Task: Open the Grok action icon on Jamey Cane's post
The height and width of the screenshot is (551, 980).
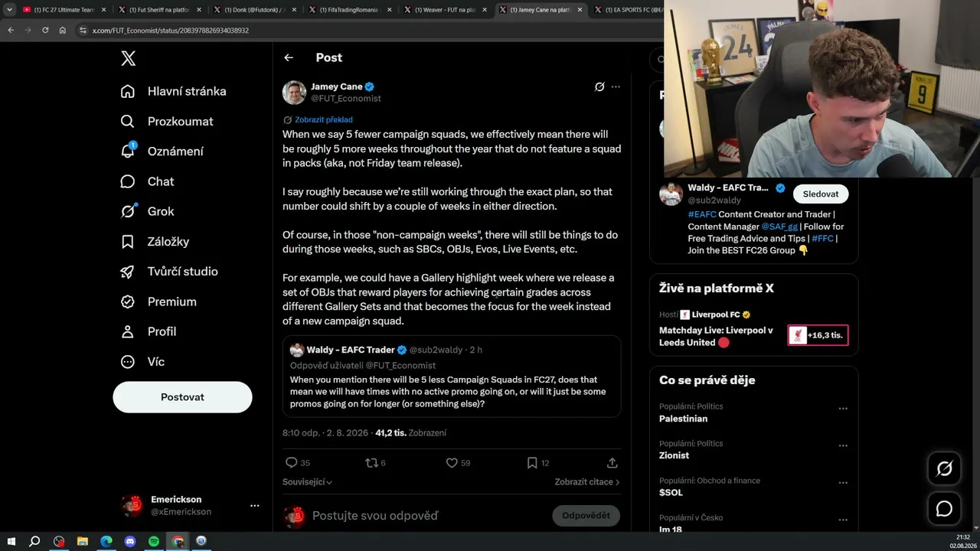Action: click(x=599, y=86)
